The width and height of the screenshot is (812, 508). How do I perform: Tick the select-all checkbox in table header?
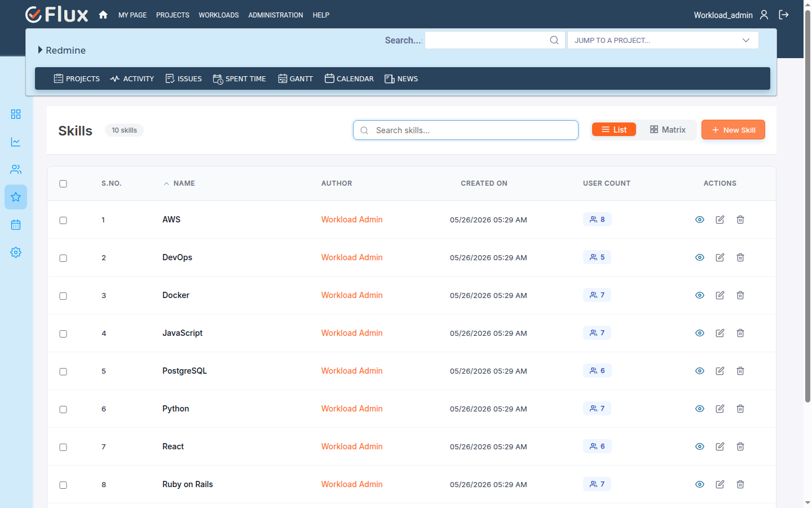pyautogui.click(x=63, y=183)
